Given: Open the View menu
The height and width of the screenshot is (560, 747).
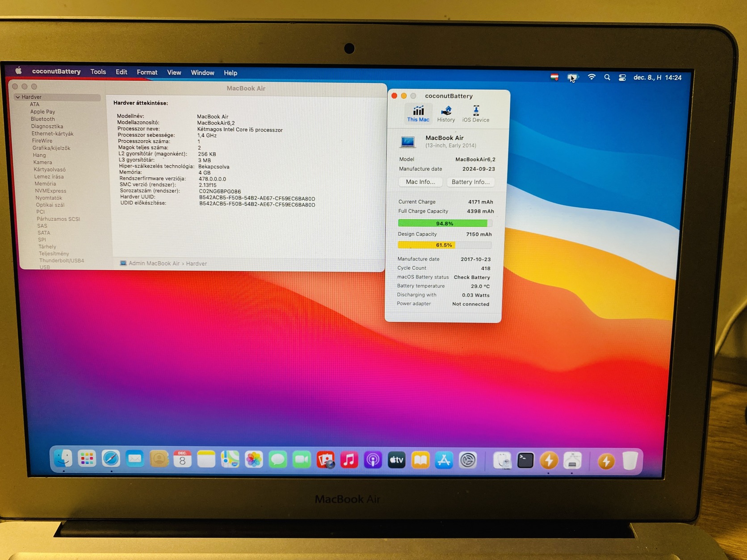Looking at the screenshot, I should pos(174,72).
